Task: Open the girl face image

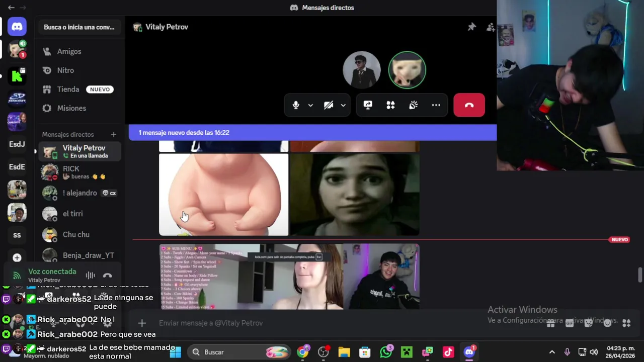Action: tap(355, 195)
